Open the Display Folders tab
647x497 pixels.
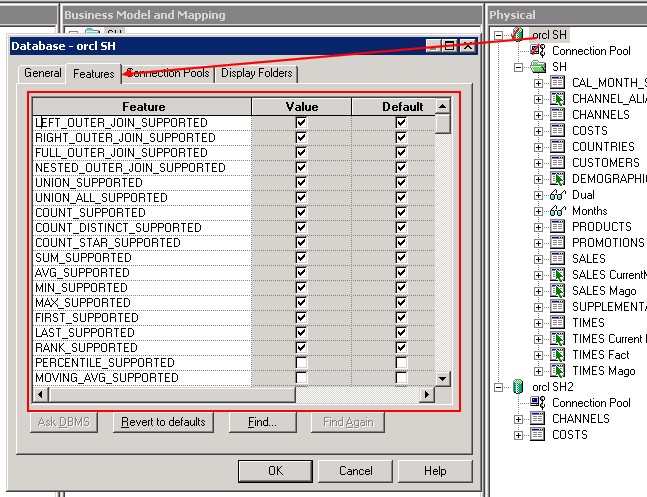[x=257, y=73]
